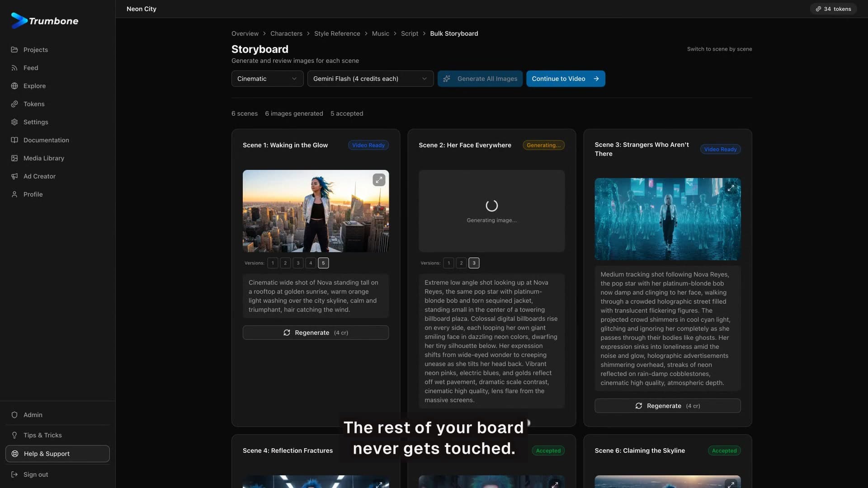Click the Scene 1 prompt text box
The height and width of the screenshot is (488, 868).
(316, 296)
